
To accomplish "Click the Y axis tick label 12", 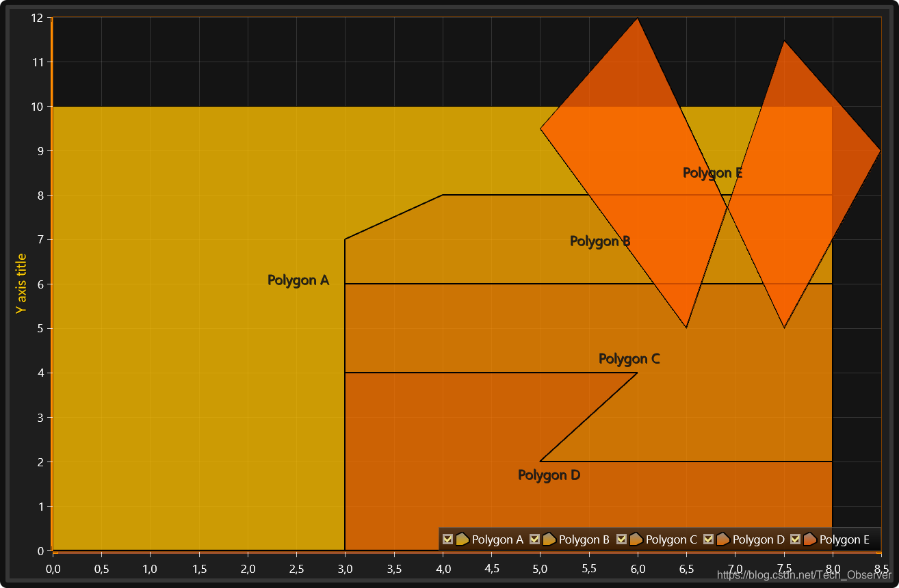I will tap(38, 18).
